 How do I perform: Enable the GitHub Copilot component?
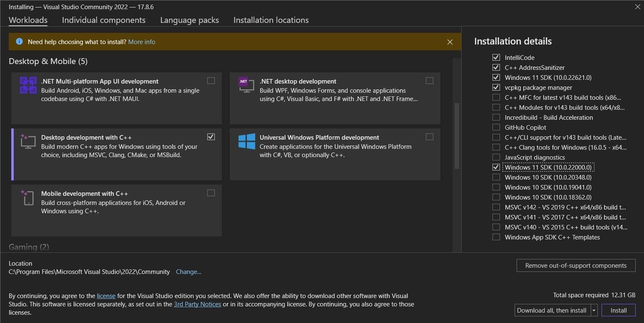[x=496, y=128]
